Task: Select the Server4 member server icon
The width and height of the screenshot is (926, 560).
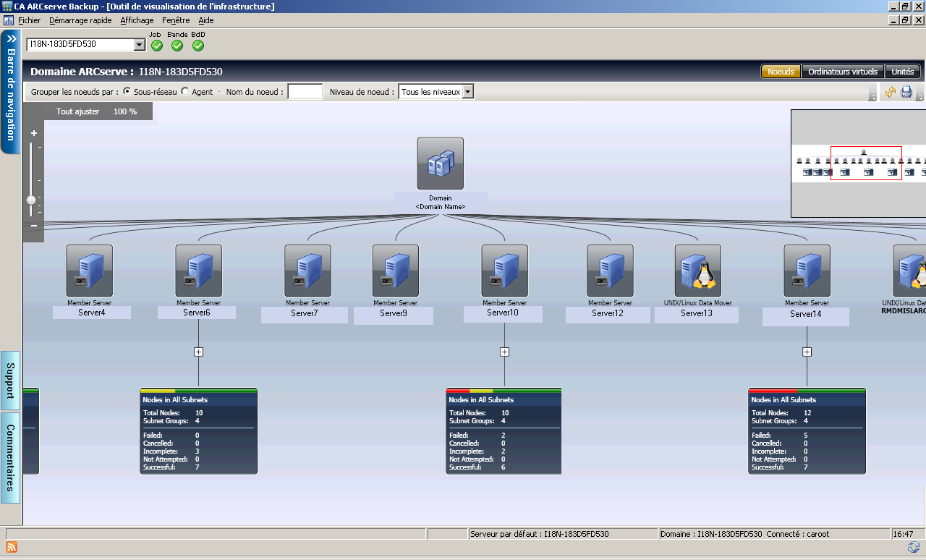Action: 90,271
